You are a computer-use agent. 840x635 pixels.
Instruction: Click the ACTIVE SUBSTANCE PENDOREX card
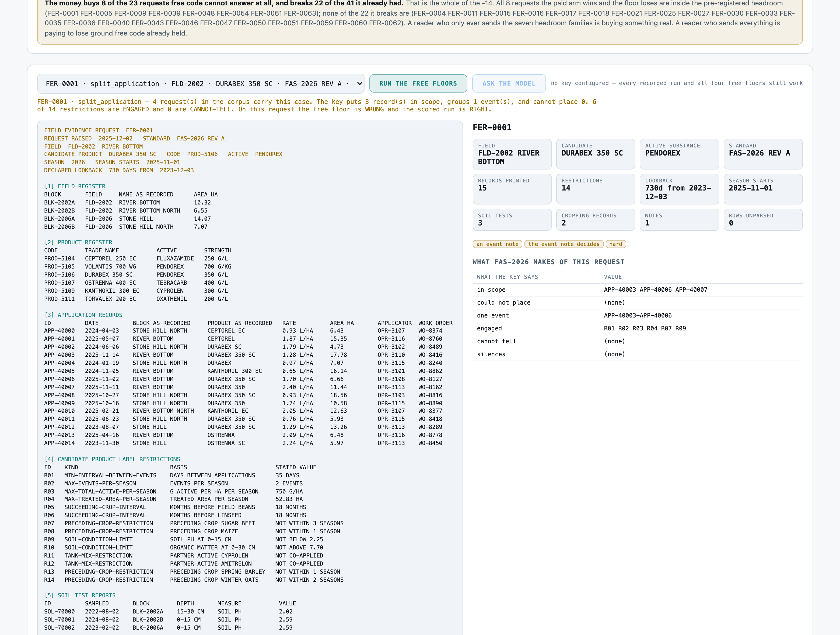pyautogui.click(x=679, y=154)
